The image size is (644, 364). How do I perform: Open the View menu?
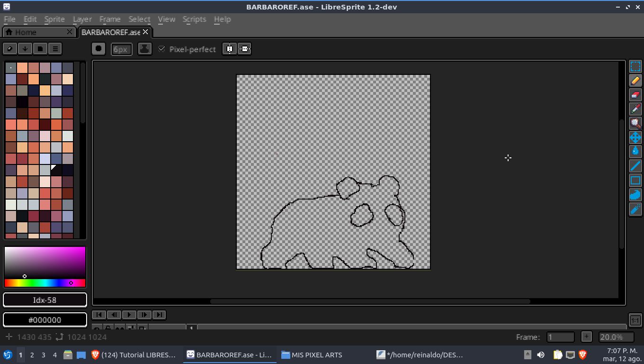click(x=166, y=19)
